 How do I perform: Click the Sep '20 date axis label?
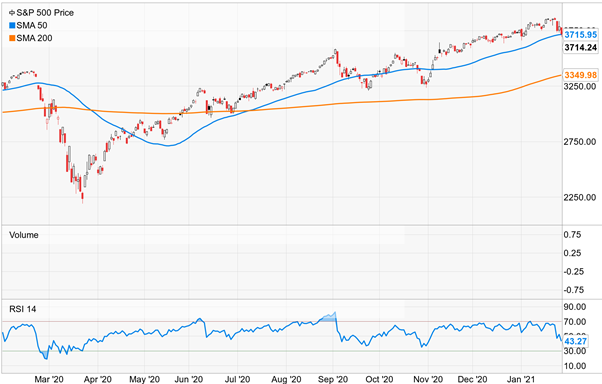[333, 379]
